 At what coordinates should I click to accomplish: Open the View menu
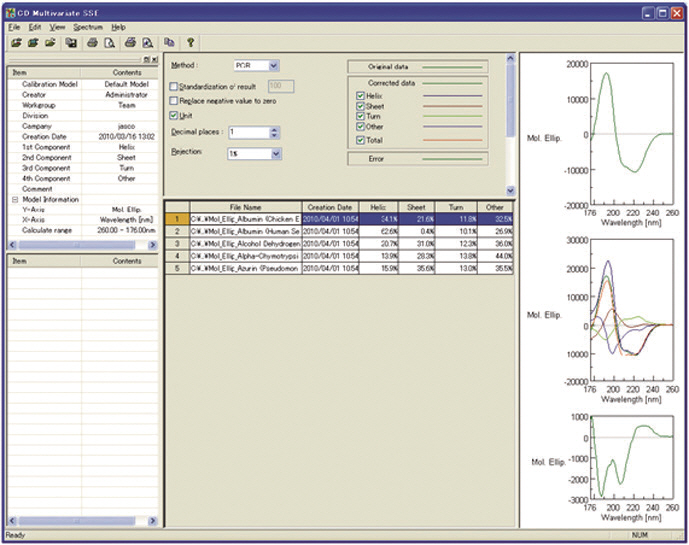coord(57,27)
